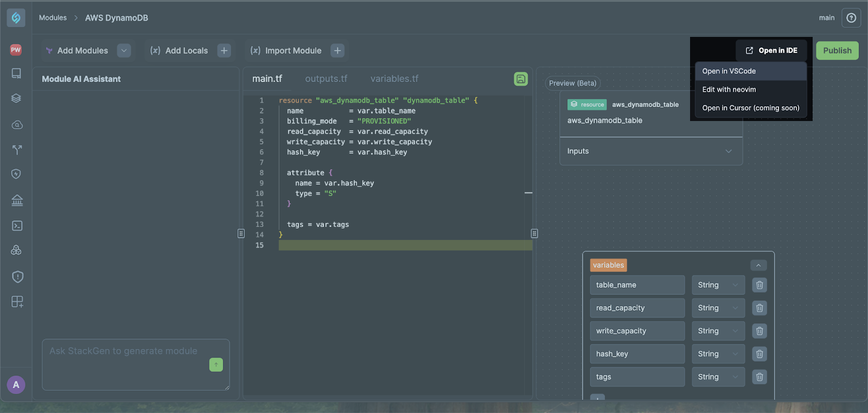Collapse the variables panel
Screen dimensions: 868x413
(758, 265)
